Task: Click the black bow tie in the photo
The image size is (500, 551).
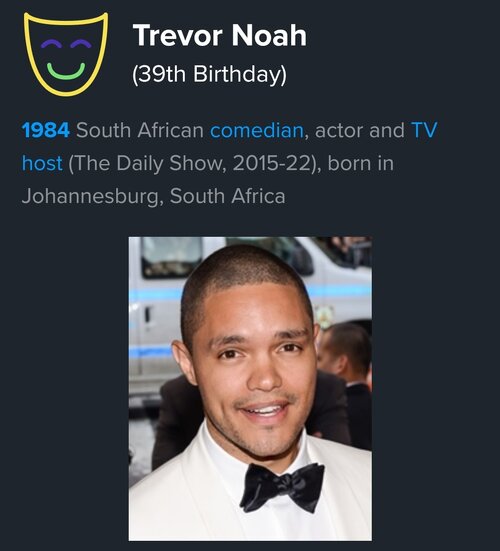Action: 282,488
